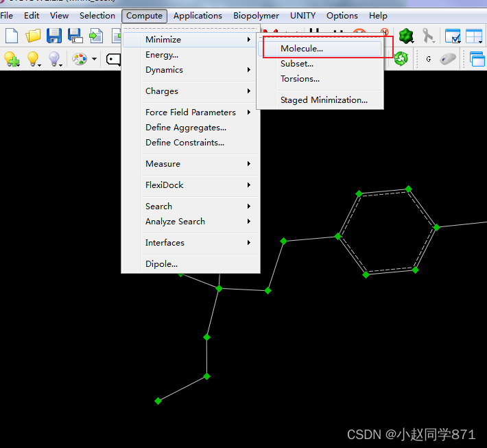Choose Molecule... from the Minimize submenu
This screenshot has width=487, height=448.
click(320, 49)
